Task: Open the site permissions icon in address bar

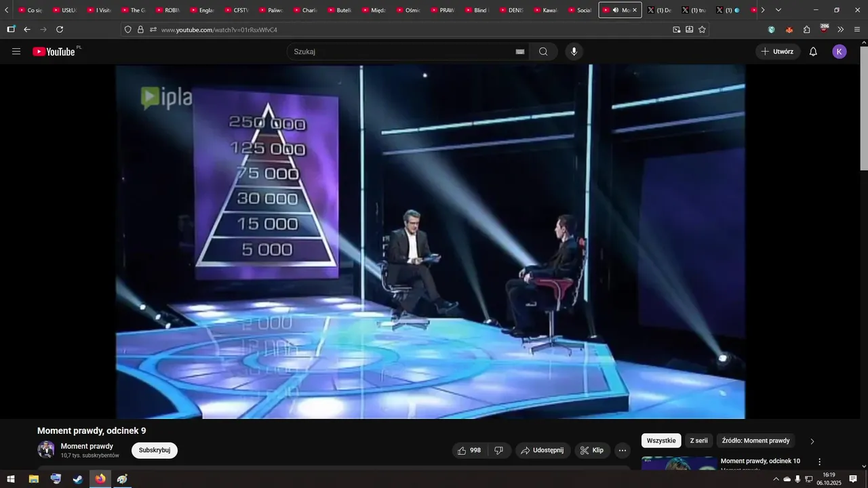Action: click(153, 30)
